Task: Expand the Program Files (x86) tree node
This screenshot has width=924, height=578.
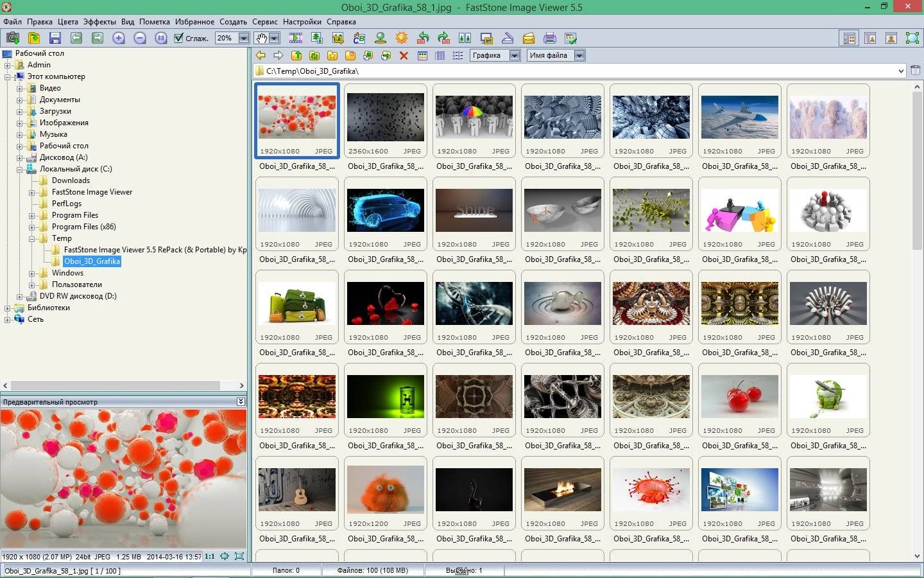Action: tap(31, 227)
